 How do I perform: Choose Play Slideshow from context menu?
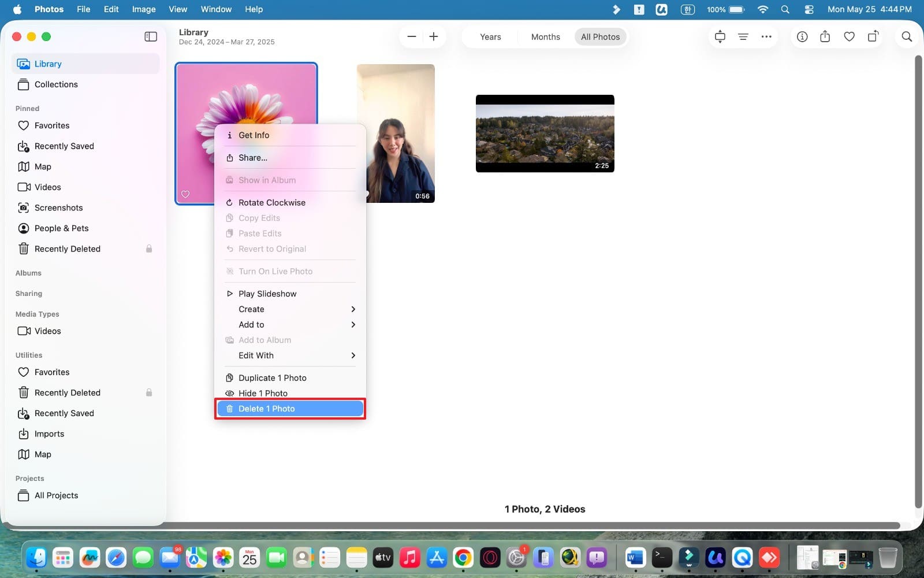pos(290,294)
